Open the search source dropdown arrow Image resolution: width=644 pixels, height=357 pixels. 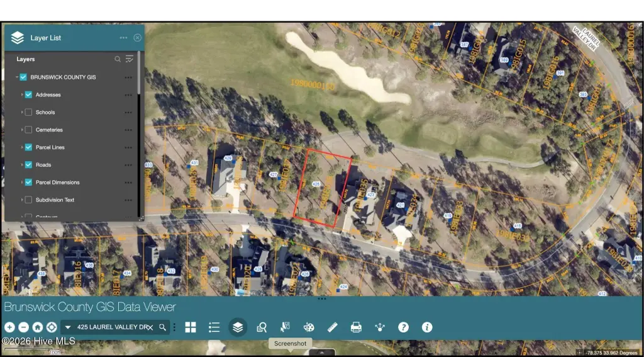[68, 327]
